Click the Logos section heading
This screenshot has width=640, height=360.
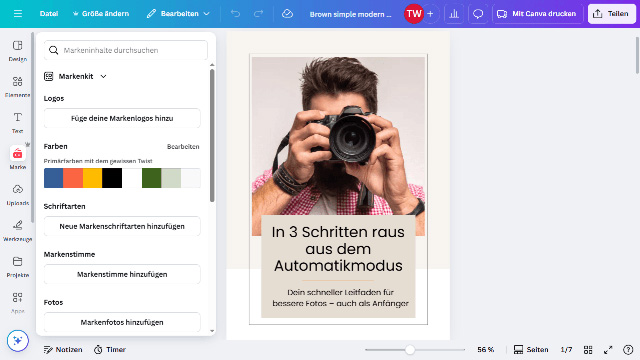(x=54, y=98)
